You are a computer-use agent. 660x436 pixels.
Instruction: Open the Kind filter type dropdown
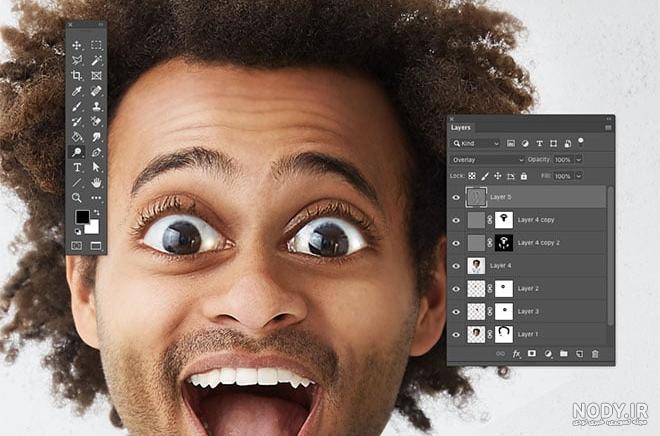(476, 144)
